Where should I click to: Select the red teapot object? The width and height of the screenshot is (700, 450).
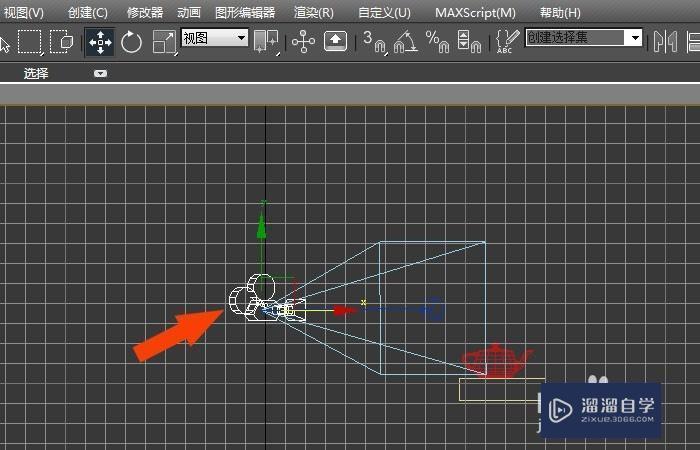click(496, 361)
